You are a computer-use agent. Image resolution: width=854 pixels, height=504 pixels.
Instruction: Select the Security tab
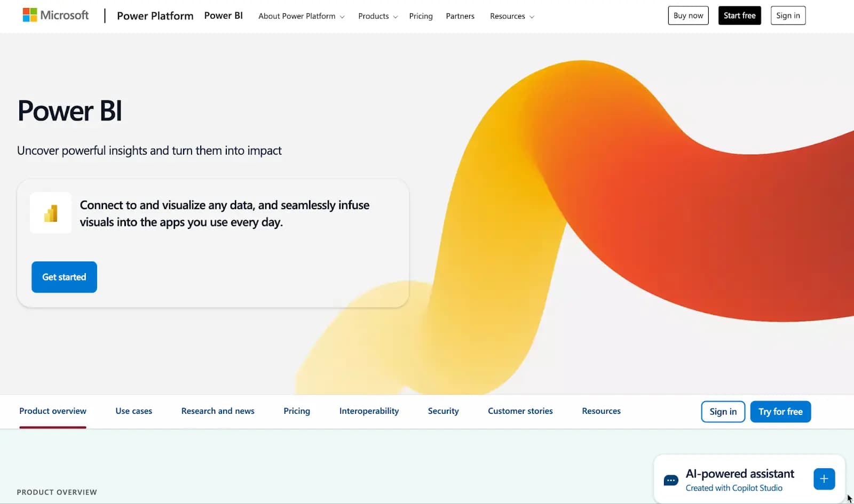443,411
